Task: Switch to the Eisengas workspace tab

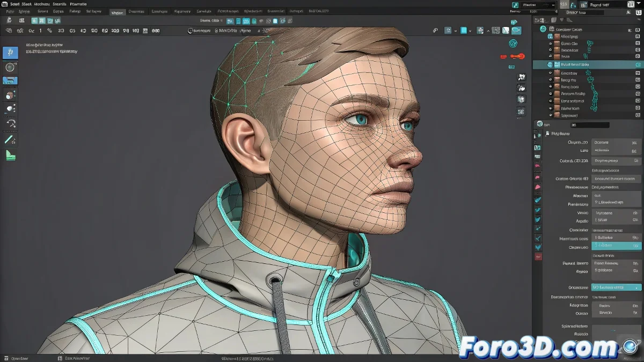Action: [159, 11]
